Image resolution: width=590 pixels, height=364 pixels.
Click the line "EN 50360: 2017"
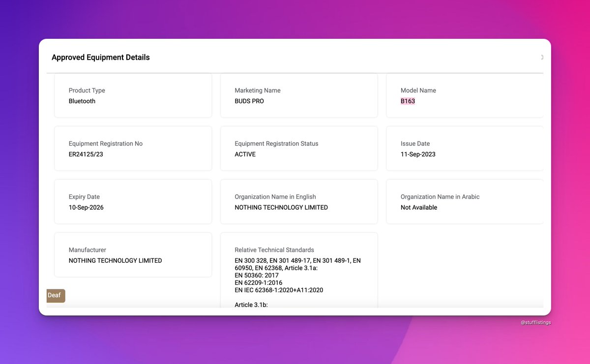pyautogui.click(x=257, y=275)
